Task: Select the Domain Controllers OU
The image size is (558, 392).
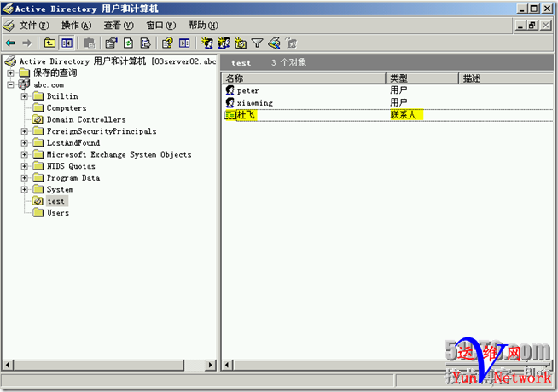Action: [x=86, y=120]
